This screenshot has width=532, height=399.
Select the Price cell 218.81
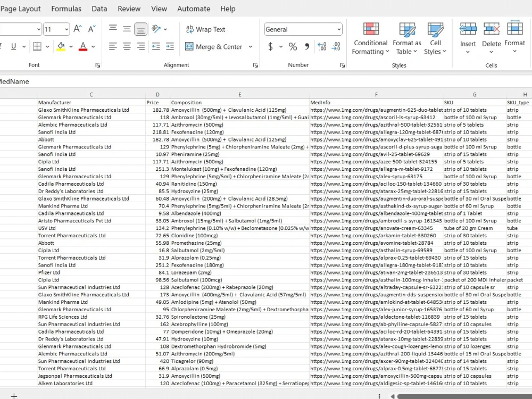tap(157, 132)
